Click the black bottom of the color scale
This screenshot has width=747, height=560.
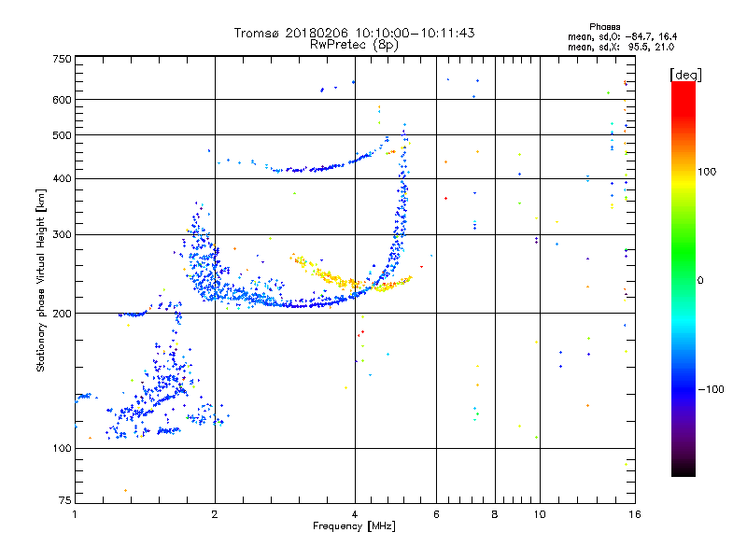tap(684, 469)
